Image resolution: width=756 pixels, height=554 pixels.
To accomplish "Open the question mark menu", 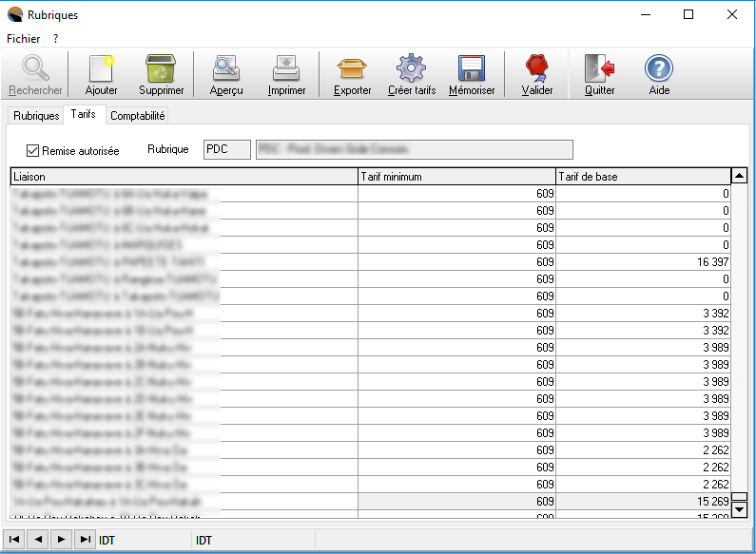I will 56,39.
